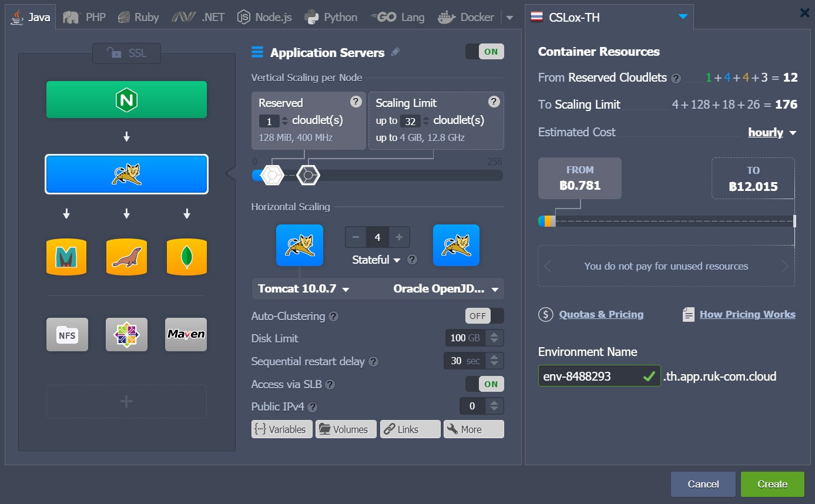Click the Environment Name input field

coord(588,375)
